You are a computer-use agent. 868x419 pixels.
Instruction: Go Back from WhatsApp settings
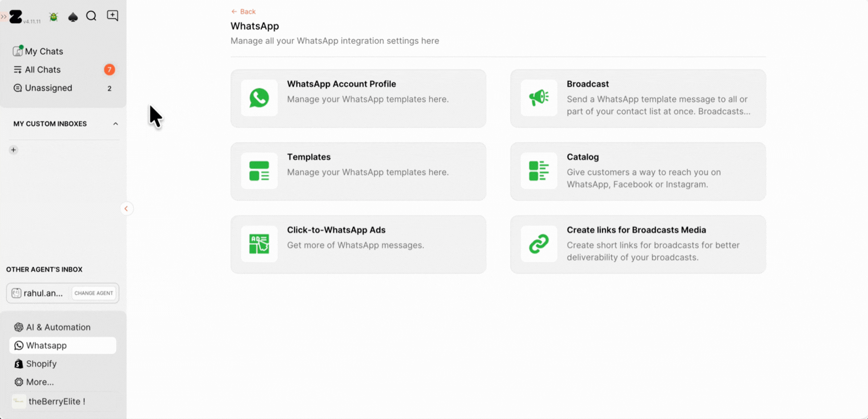243,12
